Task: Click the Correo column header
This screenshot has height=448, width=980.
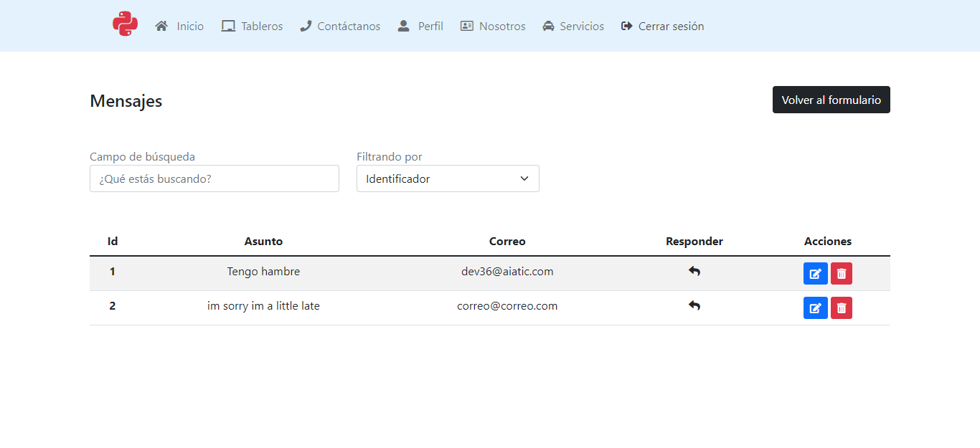Action: [x=507, y=242]
